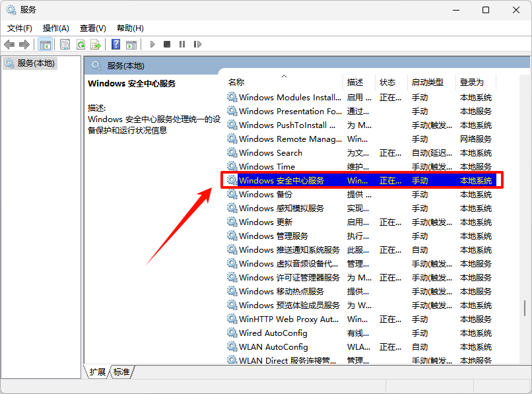Click the Forward arrow toolbar icon
The height and width of the screenshot is (394, 532).
click(24, 44)
